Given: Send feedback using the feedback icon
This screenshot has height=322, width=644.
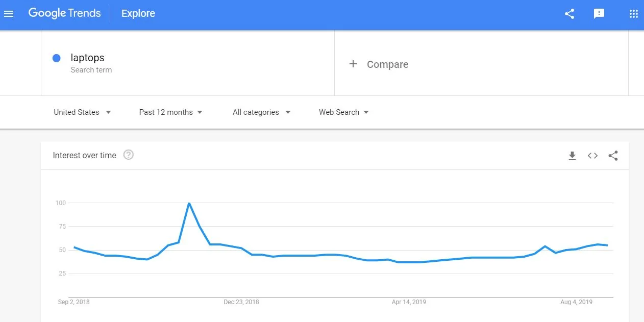Looking at the screenshot, I should [x=598, y=14].
